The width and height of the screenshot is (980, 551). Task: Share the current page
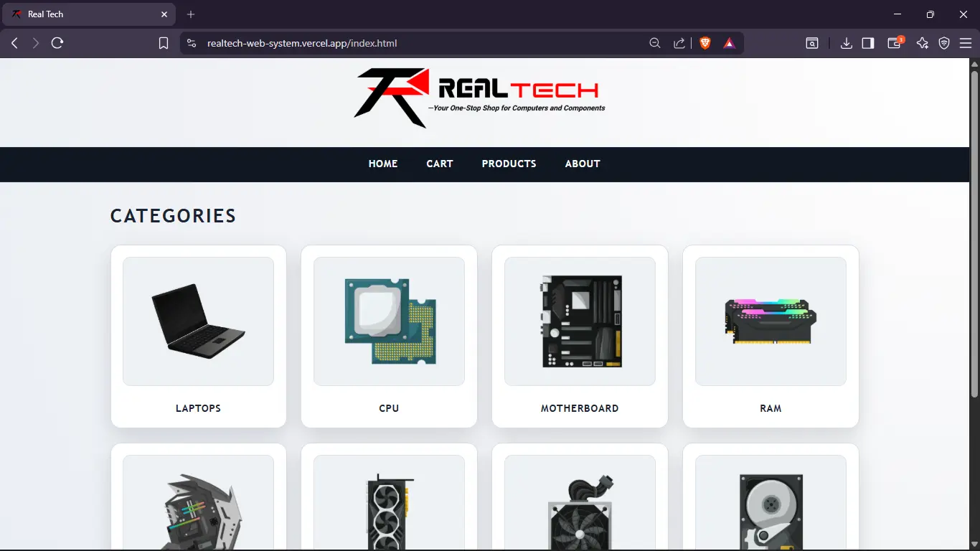pyautogui.click(x=679, y=43)
